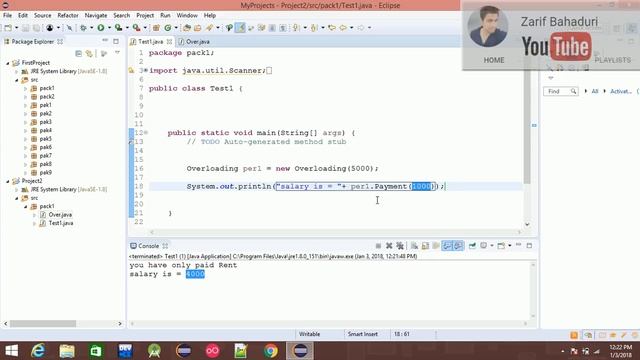Open the Run menu
This screenshot has height=360, width=640.
pos(165,15)
